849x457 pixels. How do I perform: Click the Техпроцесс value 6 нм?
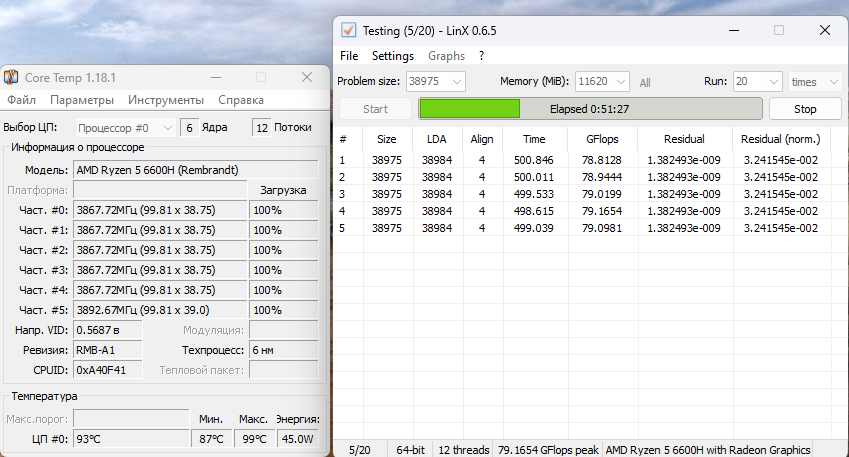pos(284,350)
